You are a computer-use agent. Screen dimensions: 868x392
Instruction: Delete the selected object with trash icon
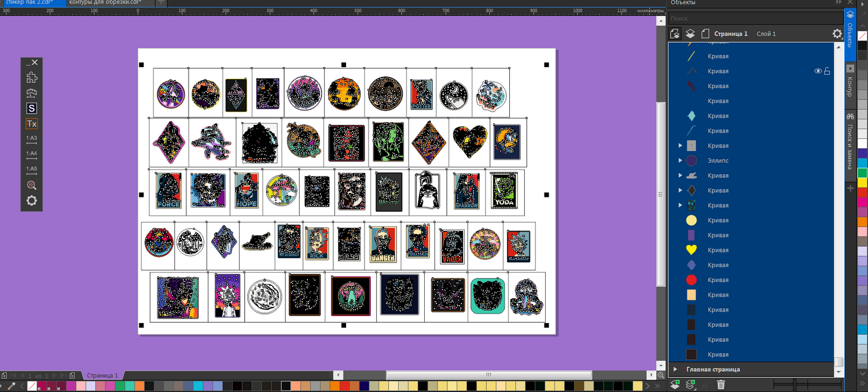pyautogui.click(x=721, y=384)
